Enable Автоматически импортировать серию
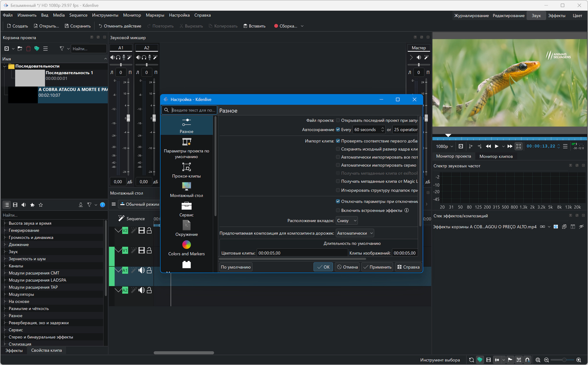588x365 pixels. [338, 165]
